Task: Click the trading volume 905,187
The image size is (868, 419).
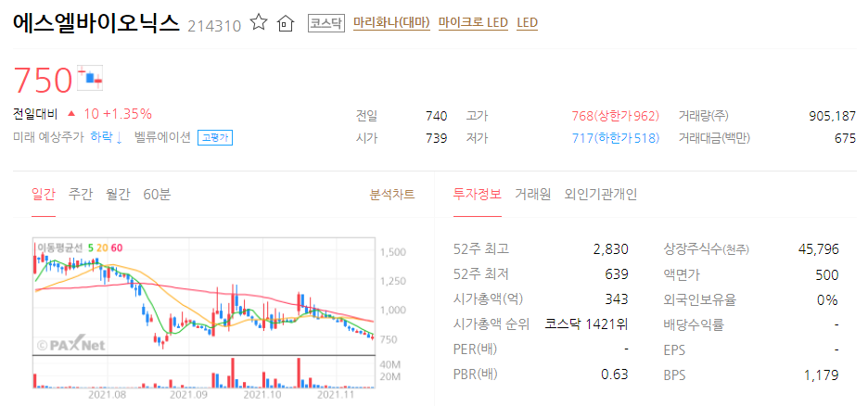Action: [833, 116]
